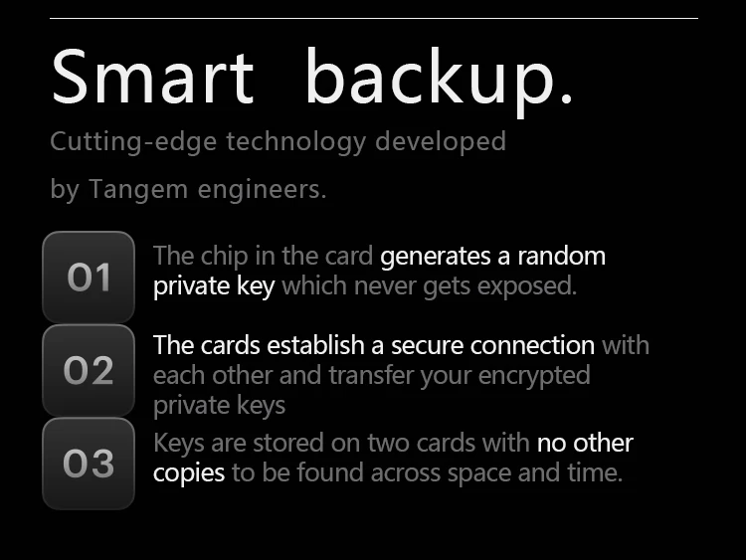Click 'to be found across space and time.' text
746x560 pixels.
[427, 472]
